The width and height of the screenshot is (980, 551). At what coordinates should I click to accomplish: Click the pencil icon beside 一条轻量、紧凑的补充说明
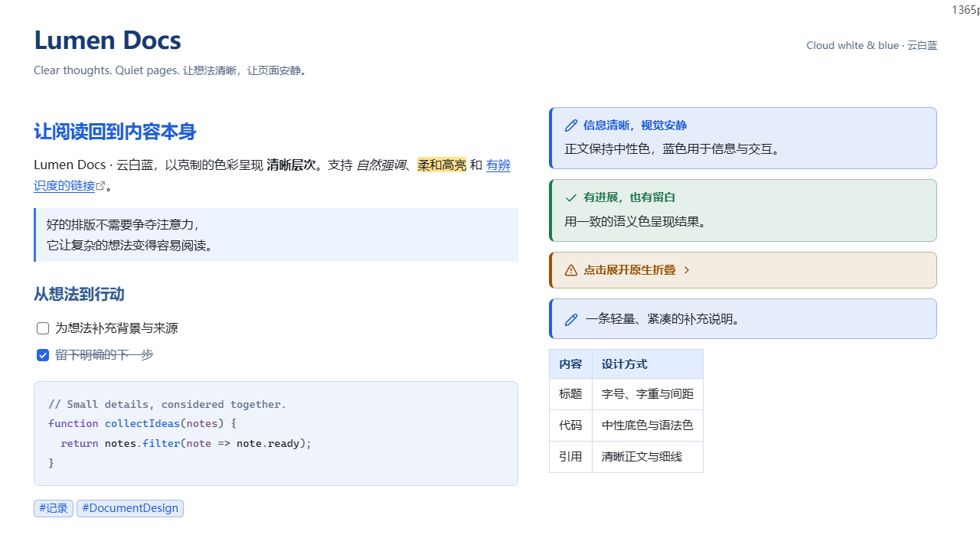pos(571,319)
